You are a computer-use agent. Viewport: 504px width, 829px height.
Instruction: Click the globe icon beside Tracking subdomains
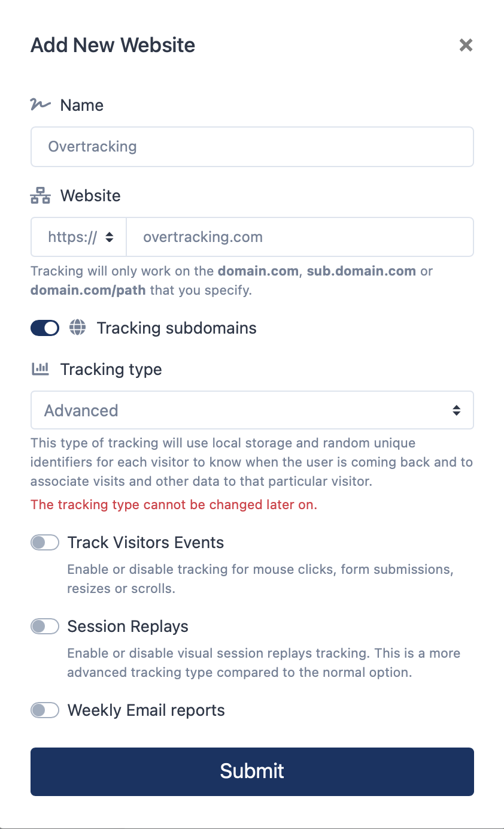[x=77, y=328]
